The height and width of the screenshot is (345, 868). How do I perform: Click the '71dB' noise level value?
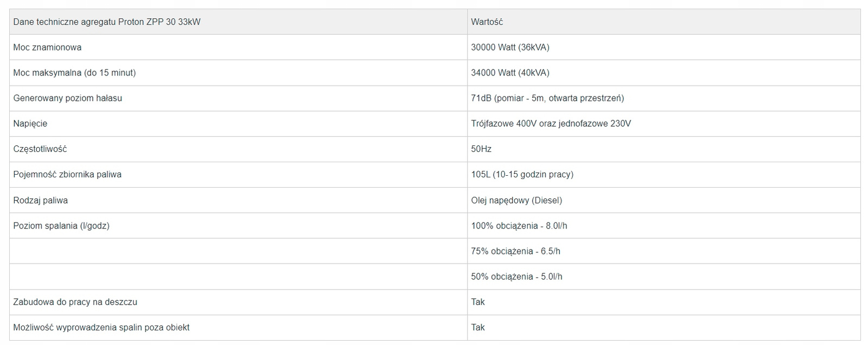coord(547,99)
